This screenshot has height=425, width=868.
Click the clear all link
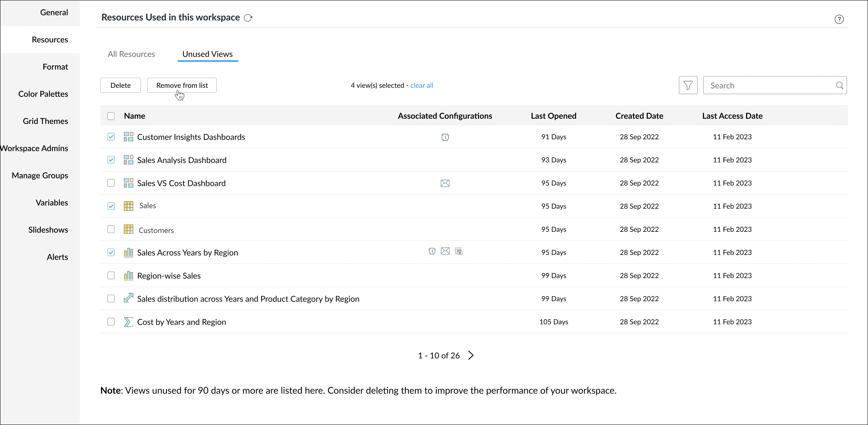(422, 86)
